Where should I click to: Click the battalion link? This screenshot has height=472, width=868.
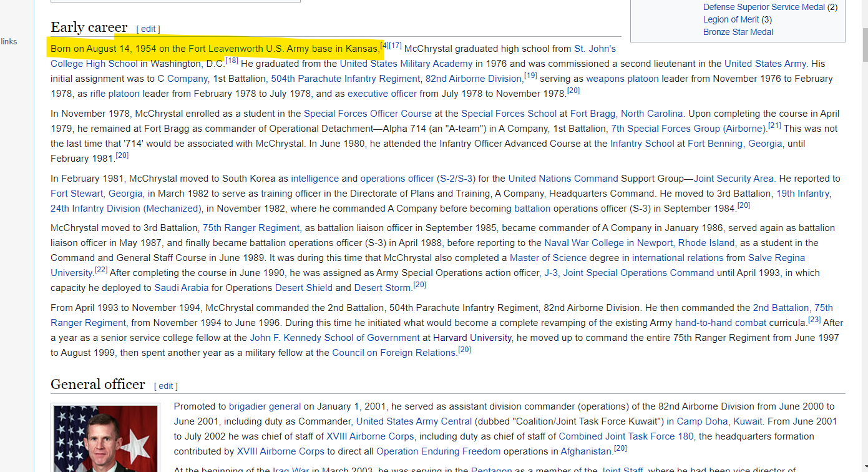coord(532,209)
